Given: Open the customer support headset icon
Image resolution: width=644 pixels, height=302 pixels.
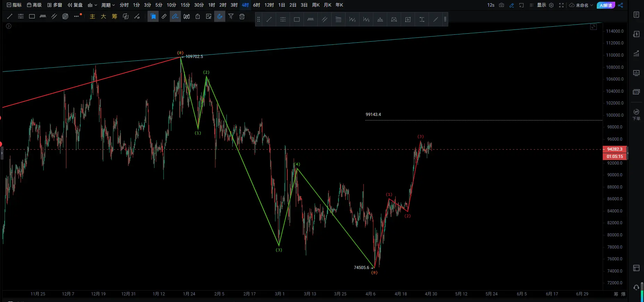Looking at the screenshot, I should (x=636, y=287).
